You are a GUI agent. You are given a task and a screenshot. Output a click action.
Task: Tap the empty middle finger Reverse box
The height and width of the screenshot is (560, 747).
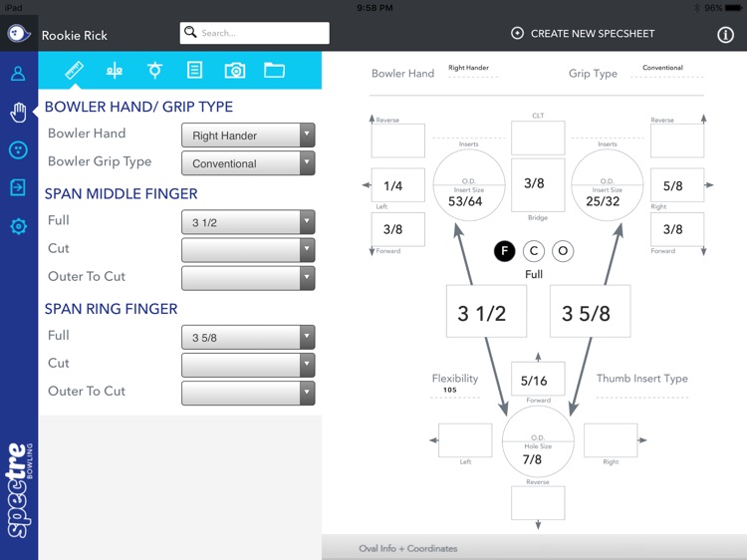(x=397, y=140)
